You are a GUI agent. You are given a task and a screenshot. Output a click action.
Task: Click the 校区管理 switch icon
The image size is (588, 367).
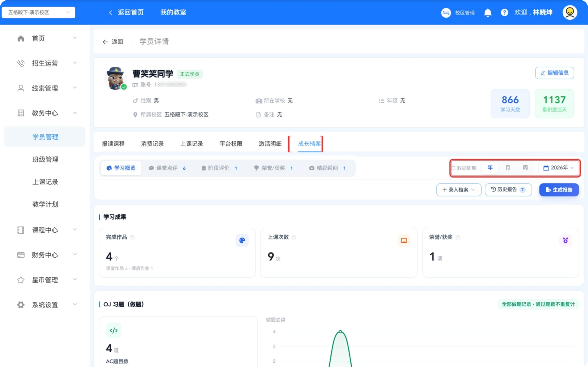pos(446,13)
